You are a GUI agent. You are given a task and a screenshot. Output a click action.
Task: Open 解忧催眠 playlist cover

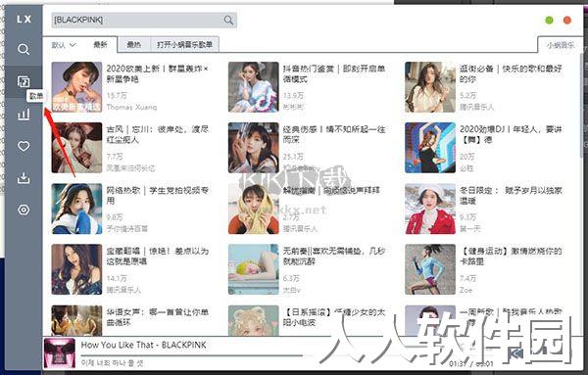click(254, 209)
